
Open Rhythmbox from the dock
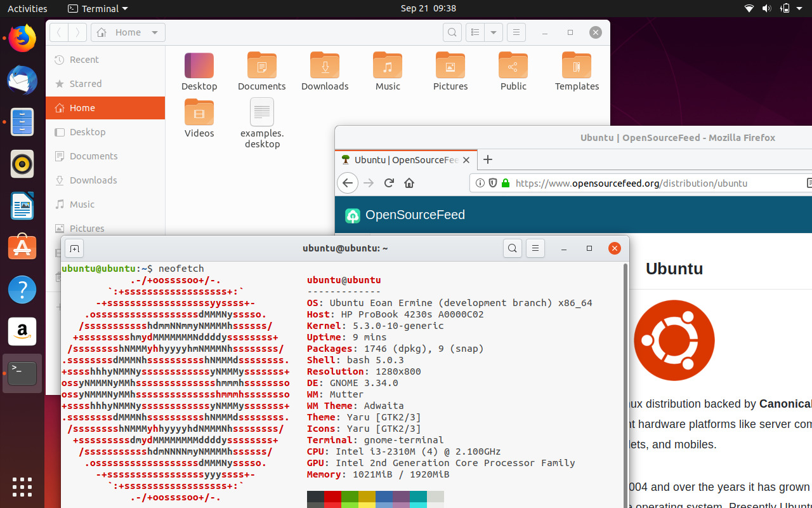click(22, 164)
